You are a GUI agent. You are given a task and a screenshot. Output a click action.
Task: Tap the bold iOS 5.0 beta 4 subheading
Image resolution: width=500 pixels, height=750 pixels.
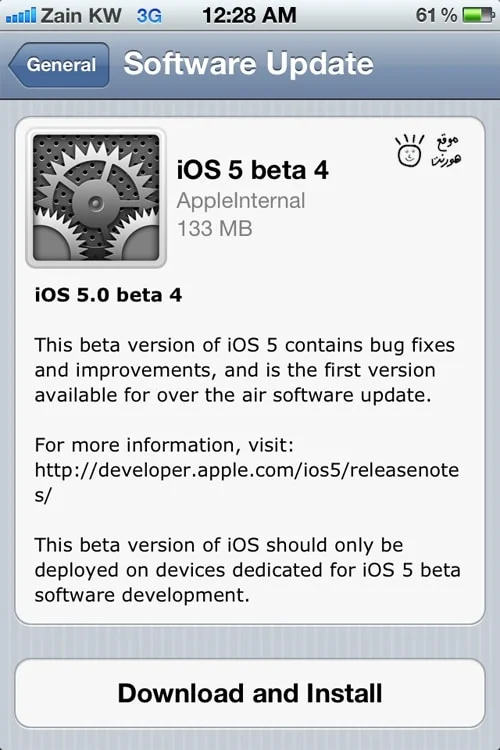[108, 295]
